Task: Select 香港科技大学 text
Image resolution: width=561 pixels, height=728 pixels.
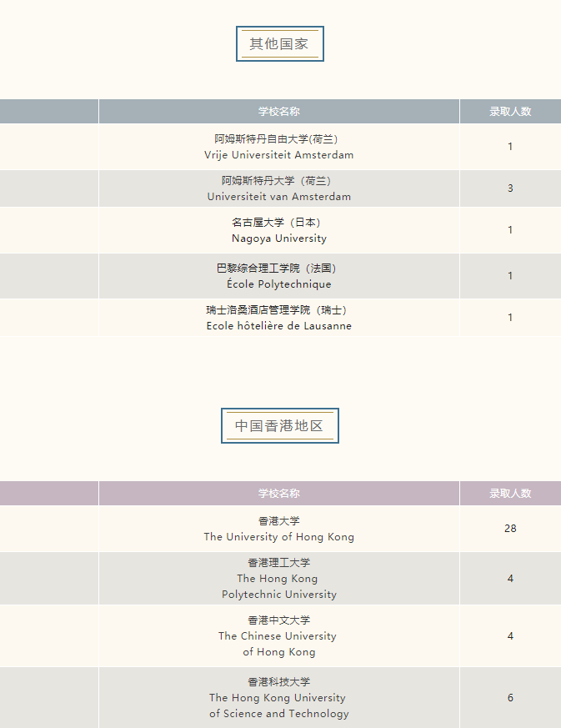Action: [279, 681]
